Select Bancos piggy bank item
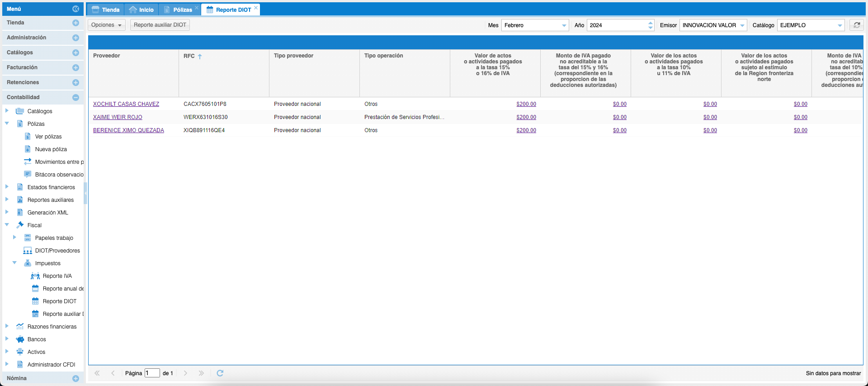 coord(37,339)
